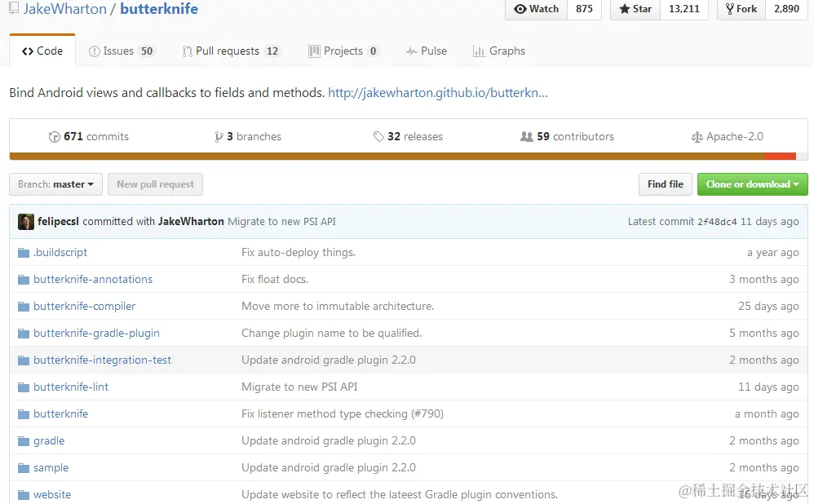Open the 'Move more to immutable architecture.' commit

[x=338, y=307]
